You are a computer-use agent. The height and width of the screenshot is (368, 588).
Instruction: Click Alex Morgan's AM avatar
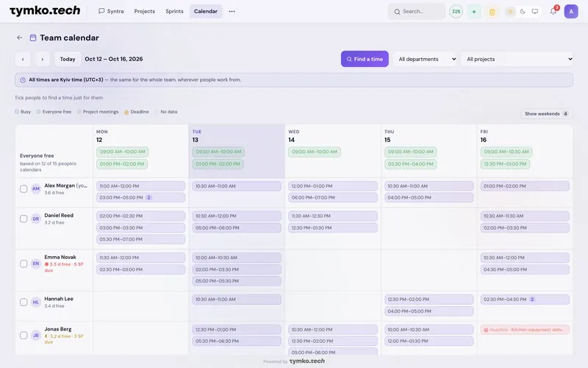tap(35, 188)
